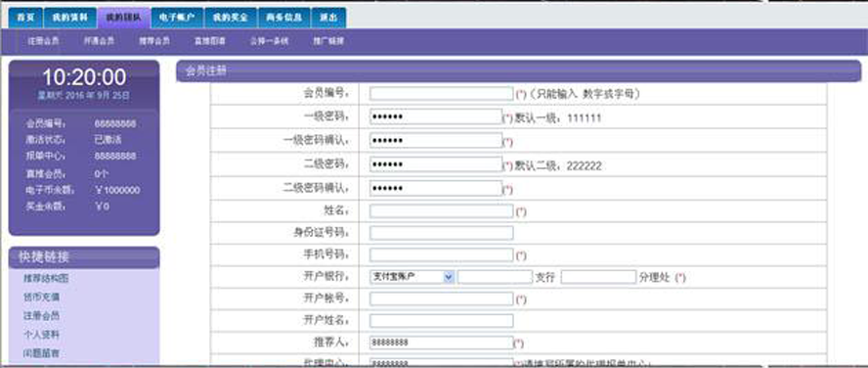
Task: Click the date text under the clock
Action: 84,95
